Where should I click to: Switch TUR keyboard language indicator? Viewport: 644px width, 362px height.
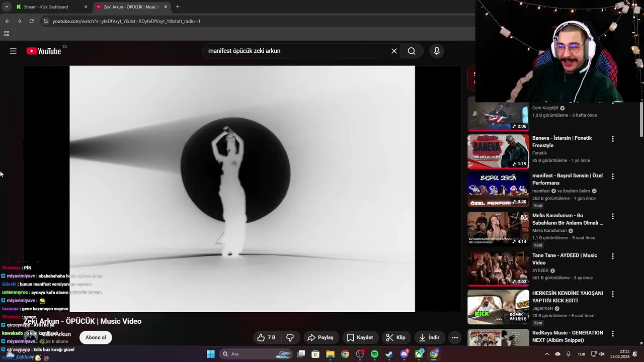(581, 354)
